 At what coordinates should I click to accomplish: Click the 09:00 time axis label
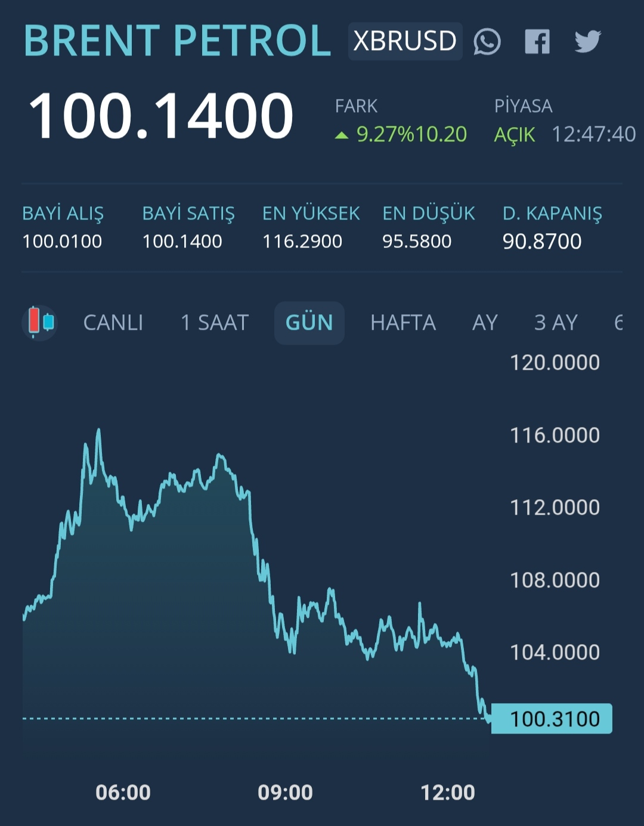(x=285, y=792)
